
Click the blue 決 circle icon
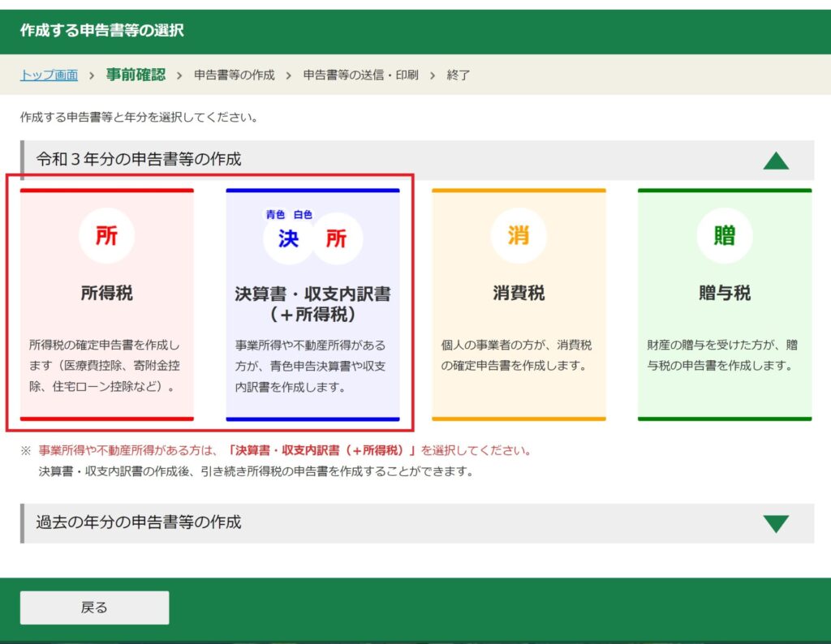(x=288, y=238)
